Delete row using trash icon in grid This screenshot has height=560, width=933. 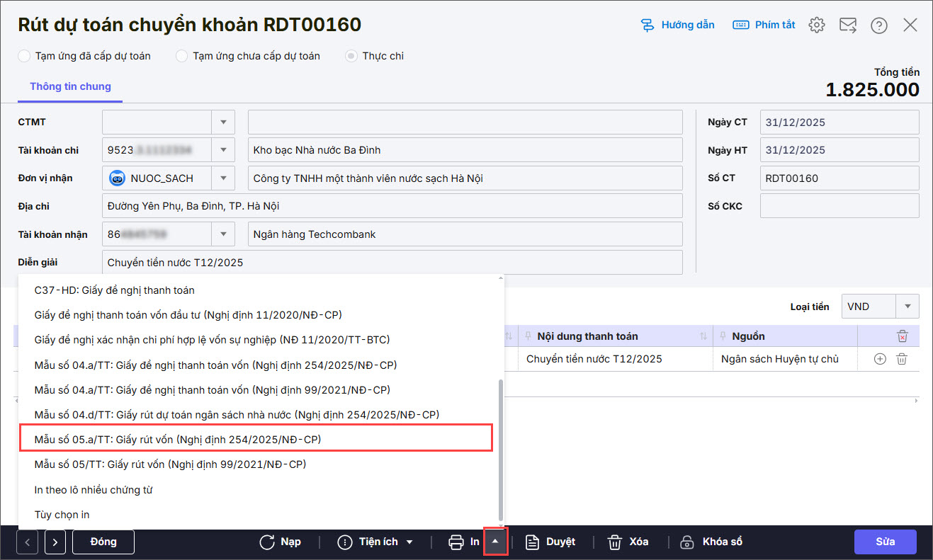(x=902, y=359)
